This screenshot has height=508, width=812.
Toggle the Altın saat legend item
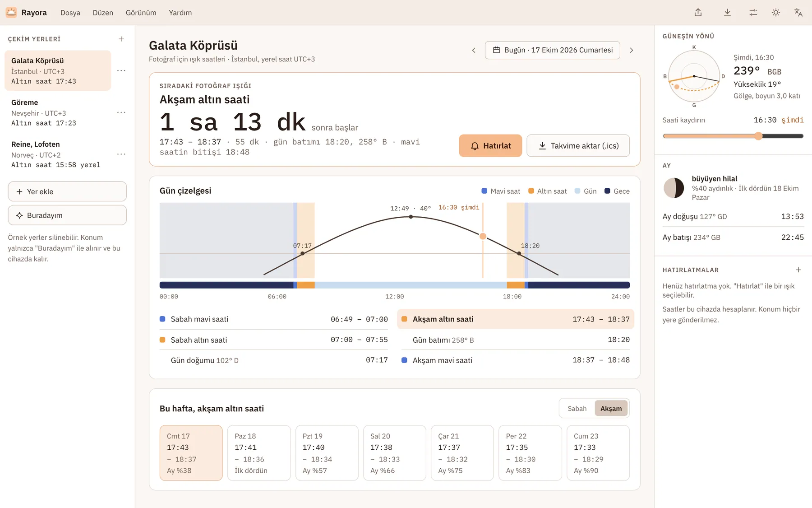(x=547, y=191)
